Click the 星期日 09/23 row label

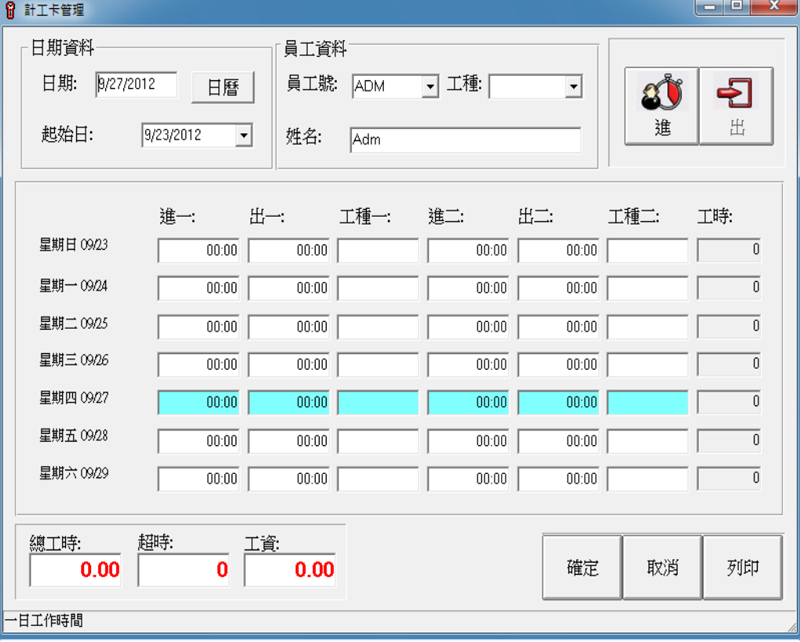(74, 245)
